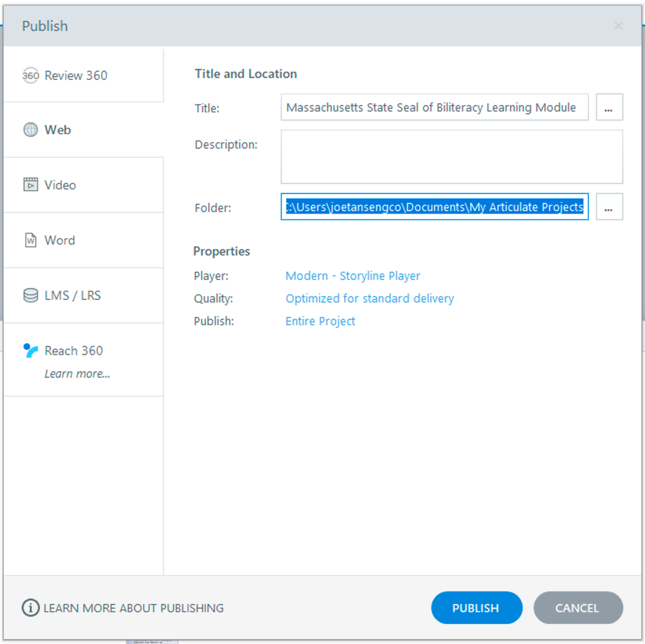
Task: Switch to the Video publish tab
Action: (60, 185)
